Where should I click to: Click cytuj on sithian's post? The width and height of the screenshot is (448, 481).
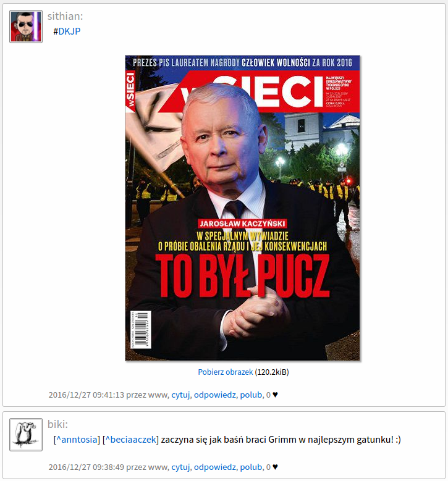click(x=180, y=395)
